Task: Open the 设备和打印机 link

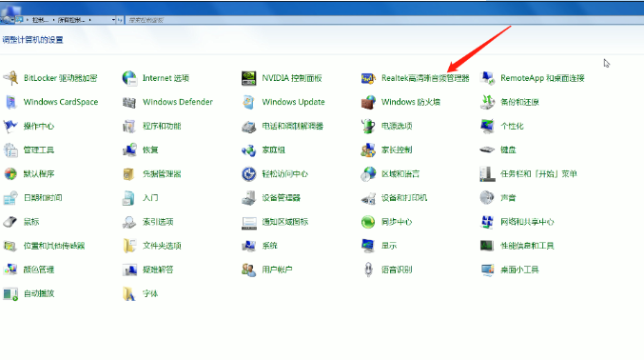Action: tap(404, 197)
